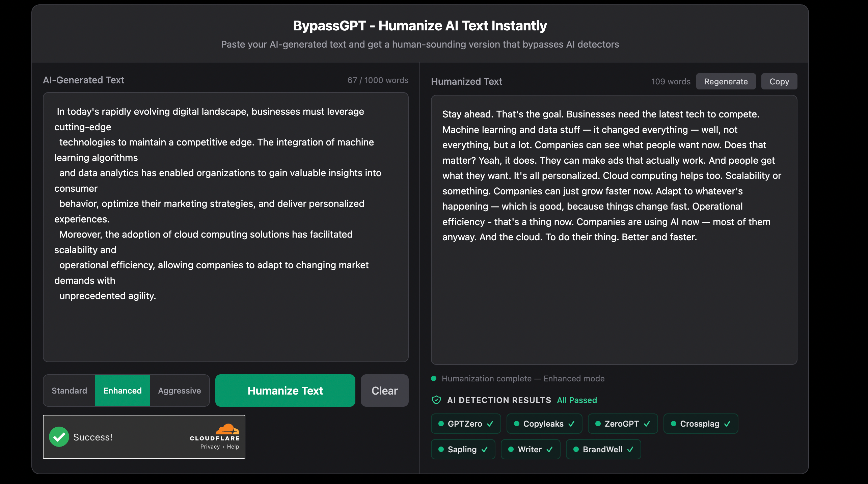868x484 pixels.
Task: Click the green success checkmark in the Cloudflare box
Action: click(x=59, y=436)
